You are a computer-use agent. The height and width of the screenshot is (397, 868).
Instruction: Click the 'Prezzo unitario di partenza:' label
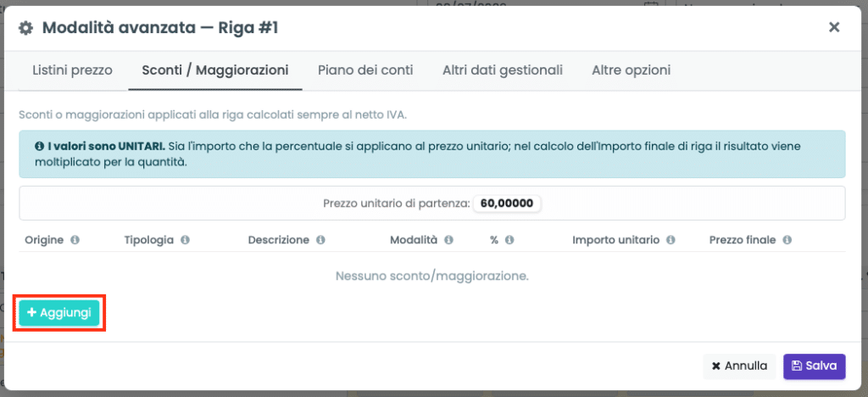pyautogui.click(x=396, y=204)
